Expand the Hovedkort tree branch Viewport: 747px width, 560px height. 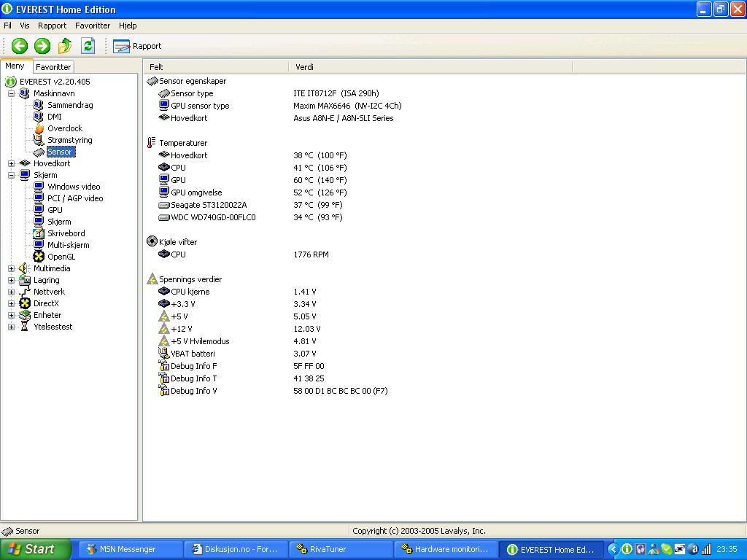pos(12,163)
